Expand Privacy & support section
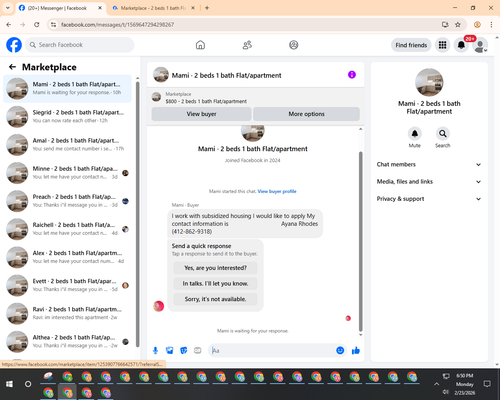 coord(429,199)
